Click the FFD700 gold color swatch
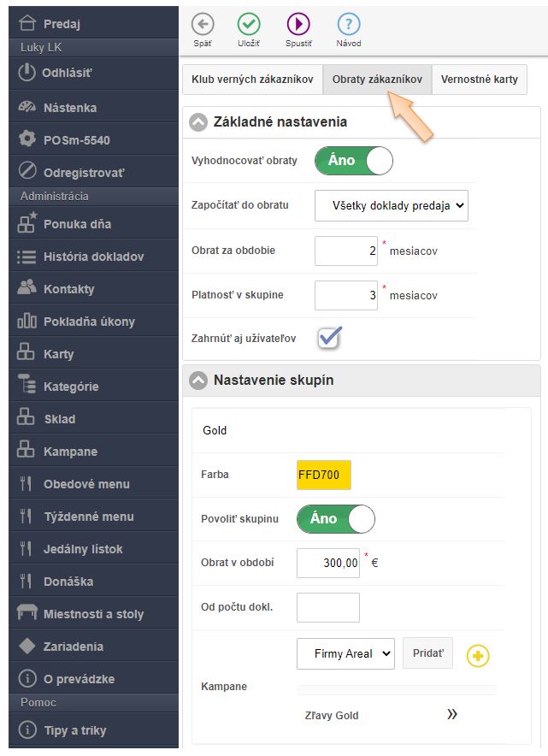The image size is (548, 756). click(324, 475)
